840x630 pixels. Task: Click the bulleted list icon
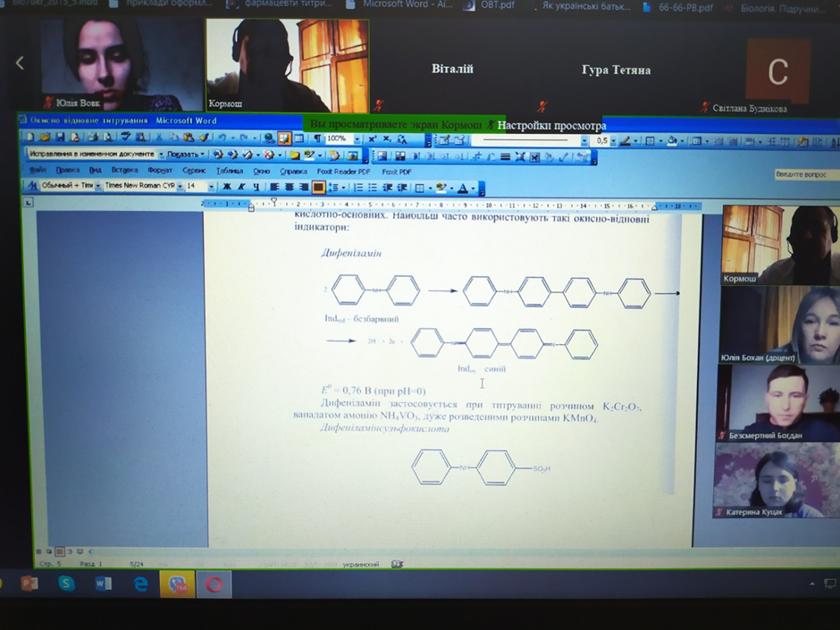(374, 188)
